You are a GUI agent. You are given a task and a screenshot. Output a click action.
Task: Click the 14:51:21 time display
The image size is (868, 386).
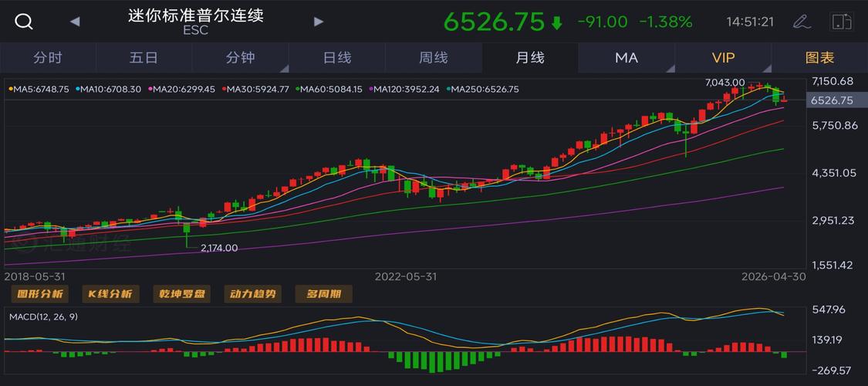click(750, 22)
